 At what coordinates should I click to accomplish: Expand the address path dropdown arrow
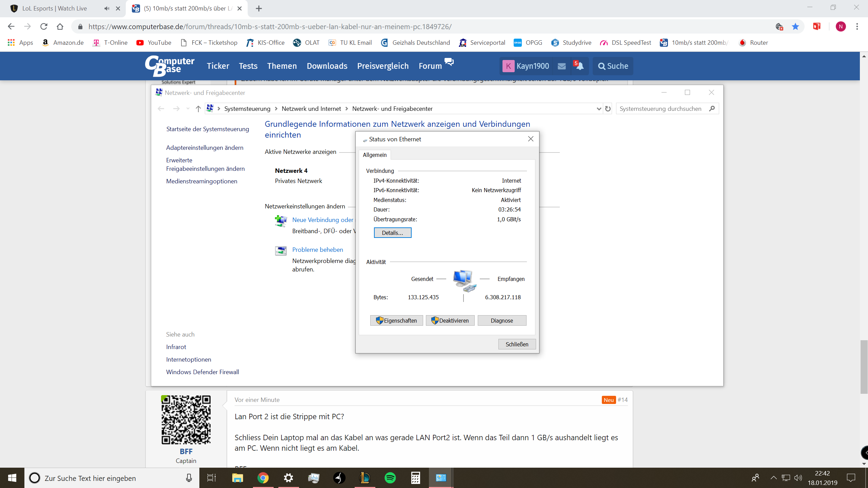[x=598, y=109]
